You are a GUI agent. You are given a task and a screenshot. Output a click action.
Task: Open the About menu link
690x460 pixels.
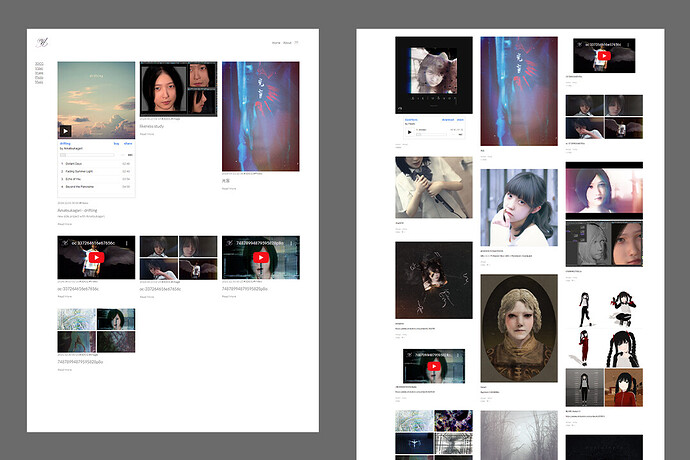click(287, 43)
